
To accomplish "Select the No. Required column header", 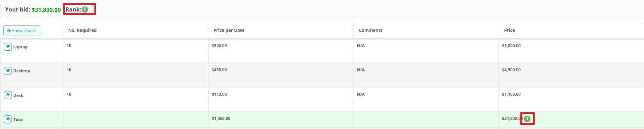I will point(82,30).
